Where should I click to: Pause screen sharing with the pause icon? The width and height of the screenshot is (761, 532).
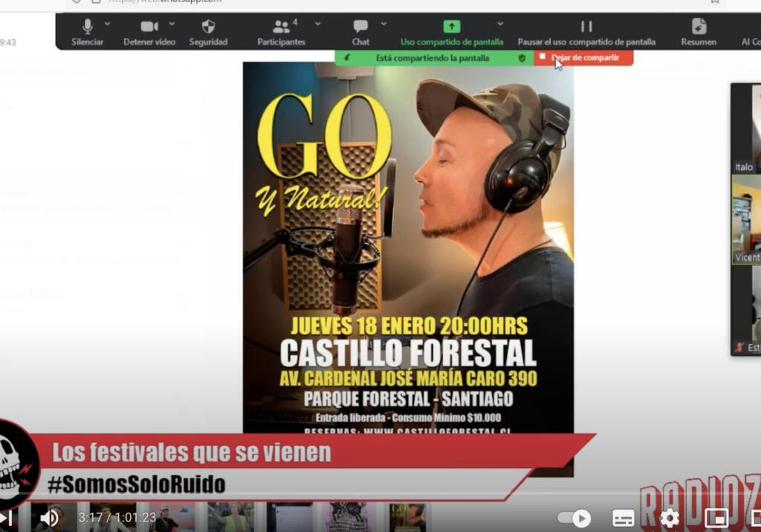coord(586,27)
